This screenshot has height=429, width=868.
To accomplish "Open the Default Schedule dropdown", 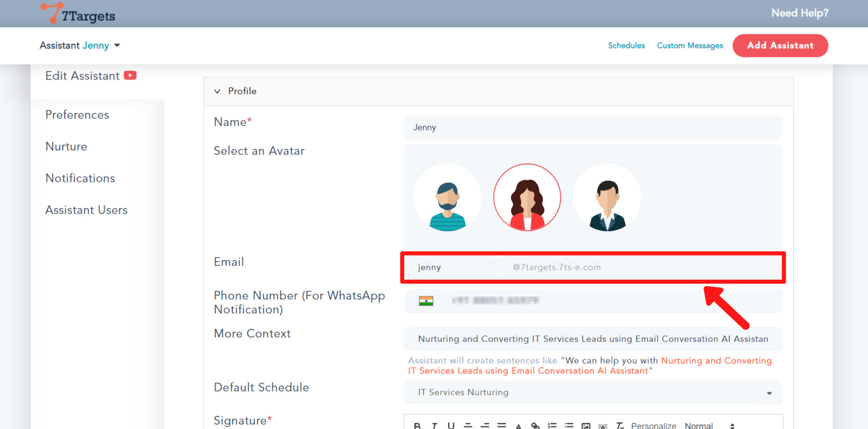I will coord(769,392).
